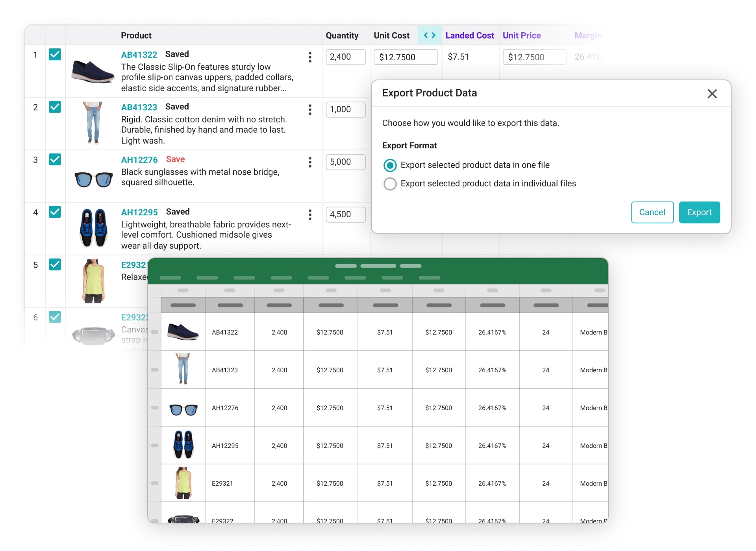Screen dimensions: 756x551
Task: Click the Export button
Action: click(699, 213)
